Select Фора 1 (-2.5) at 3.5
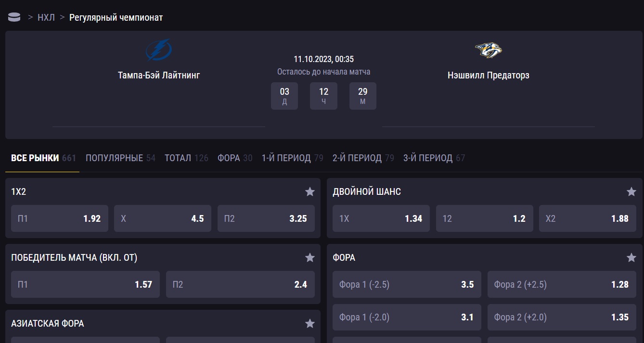The height and width of the screenshot is (343, 644). (x=407, y=284)
